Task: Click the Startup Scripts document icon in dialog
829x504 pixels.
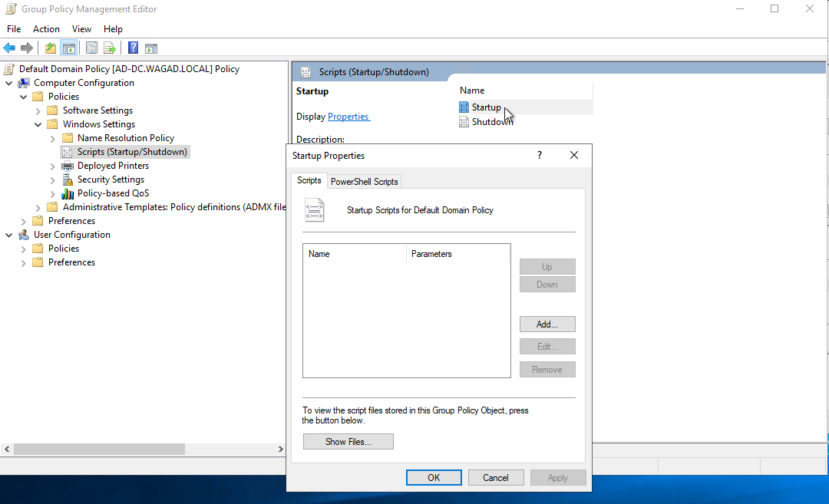Action: [x=314, y=209]
